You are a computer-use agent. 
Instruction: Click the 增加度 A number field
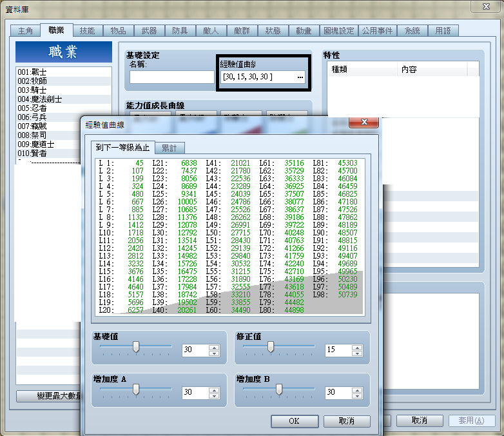[x=196, y=393]
